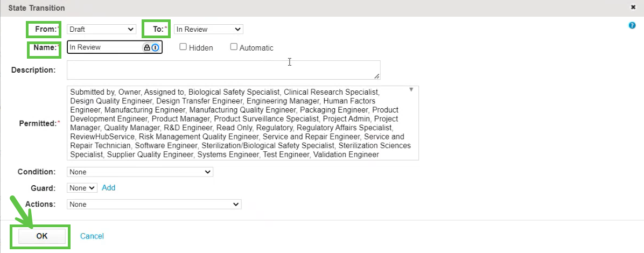Close the State Transition dialog
This screenshot has height=253, width=644.
click(633, 8)
